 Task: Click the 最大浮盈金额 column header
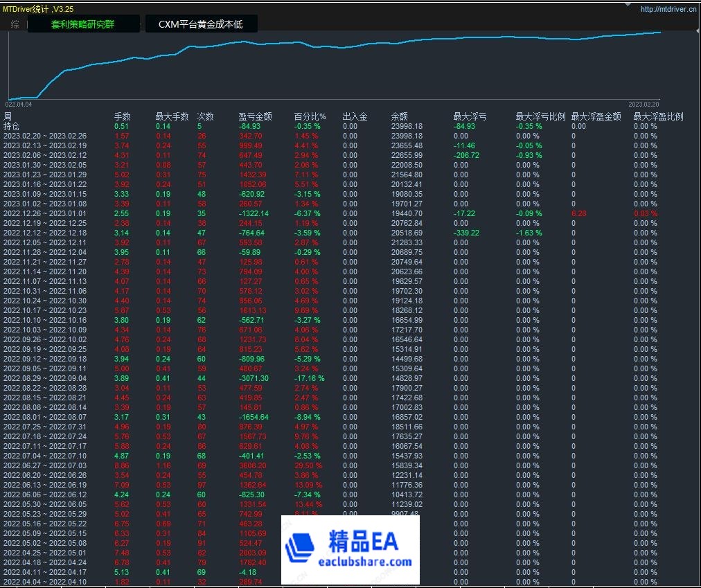[x=596, y=116]
